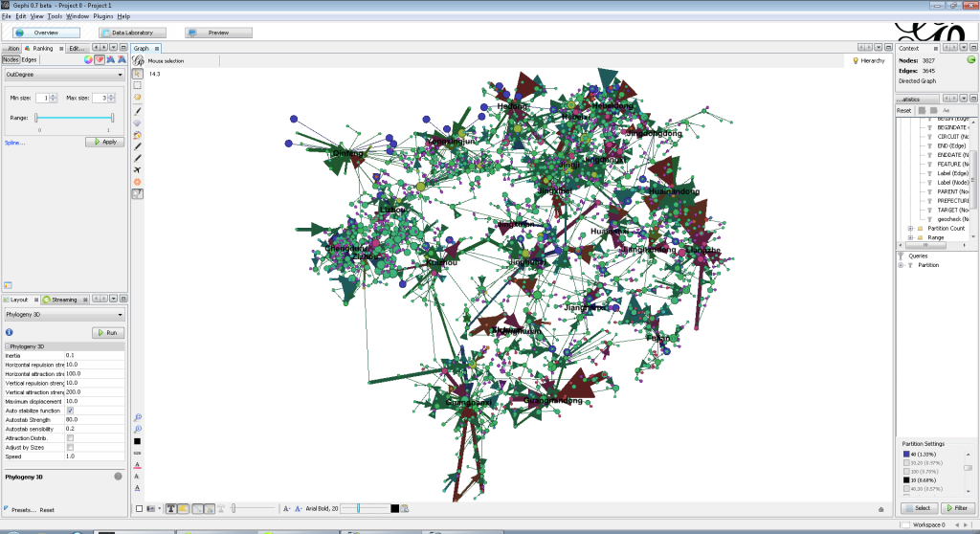Expand the Partition query node
980x534 pixels.
902,265
